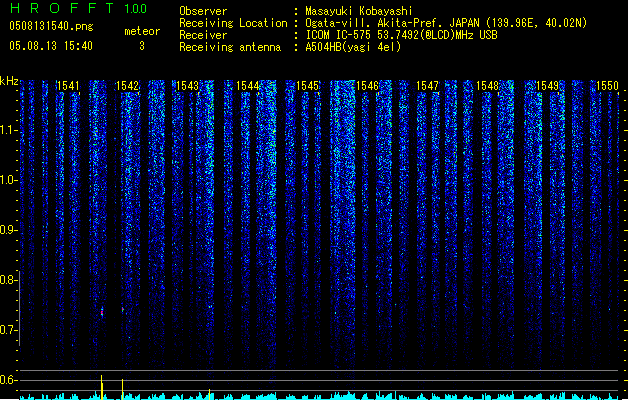Click the red meteor echo near 1541

102,312
